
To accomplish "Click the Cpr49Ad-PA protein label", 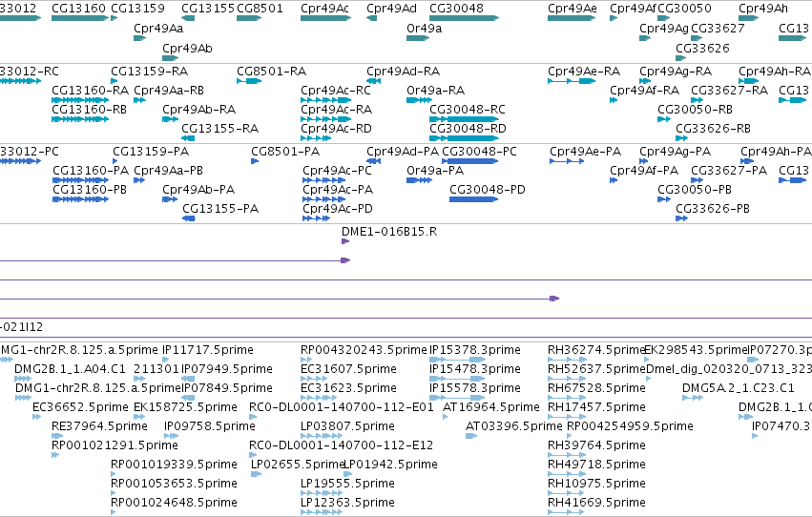I will (403, 151).
